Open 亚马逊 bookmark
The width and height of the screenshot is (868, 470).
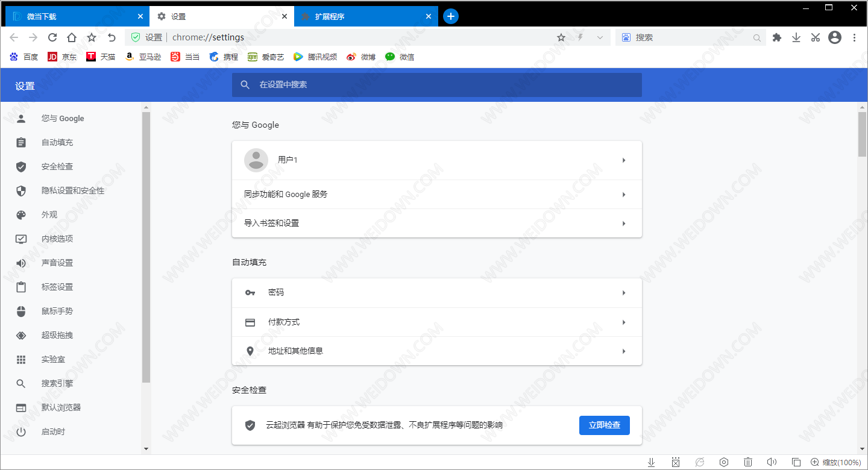(x=143, y=57)
